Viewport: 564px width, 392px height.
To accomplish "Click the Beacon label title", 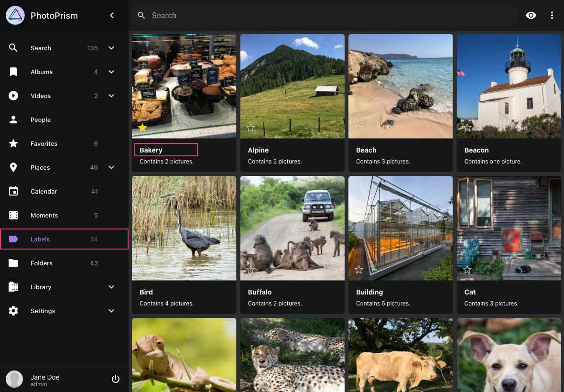I will 476,150.
